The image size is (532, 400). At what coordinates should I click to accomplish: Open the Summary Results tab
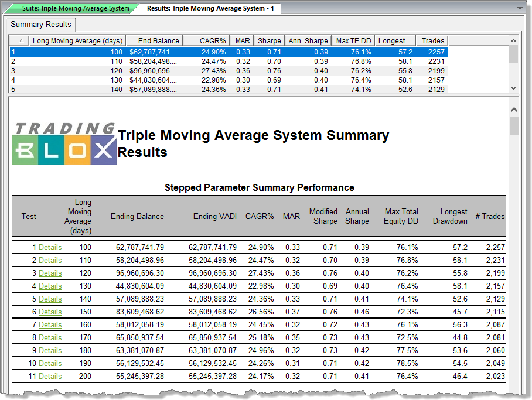(41, 25)
